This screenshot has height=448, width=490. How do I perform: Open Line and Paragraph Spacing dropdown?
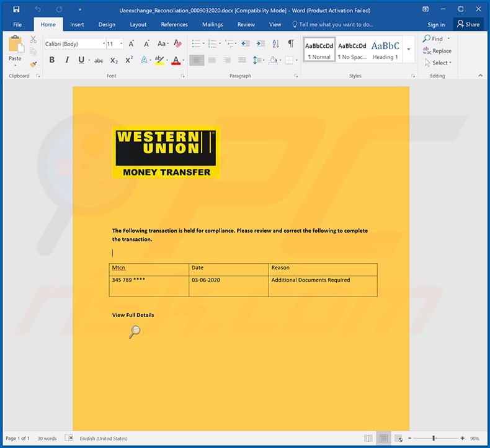[259, 60]
